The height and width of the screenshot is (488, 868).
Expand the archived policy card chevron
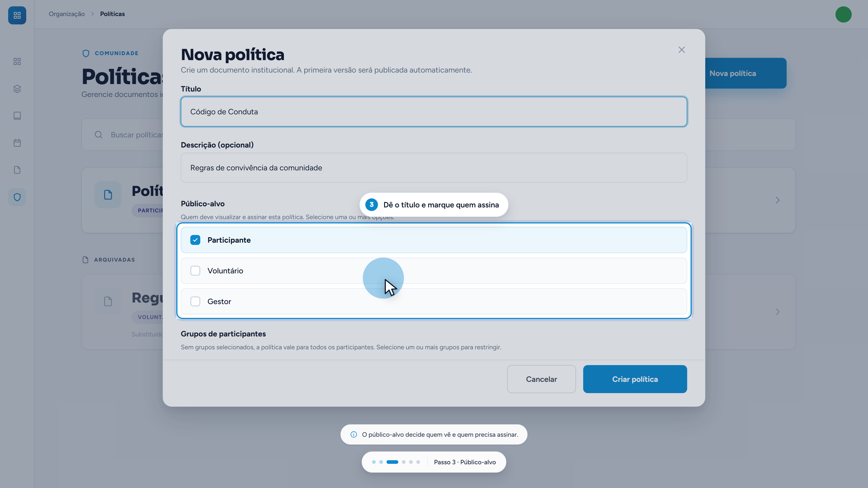pyautogui.click(x=778, y=312)
